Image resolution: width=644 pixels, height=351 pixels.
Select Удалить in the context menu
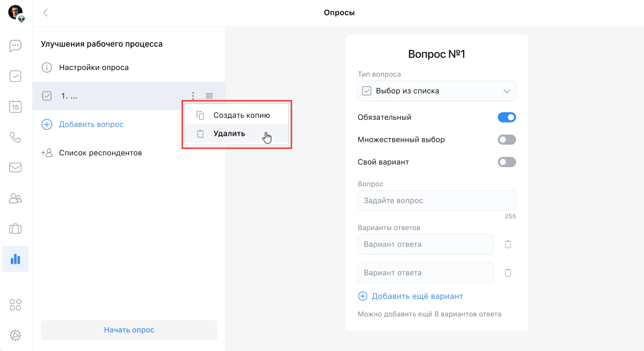pos(229,134)
